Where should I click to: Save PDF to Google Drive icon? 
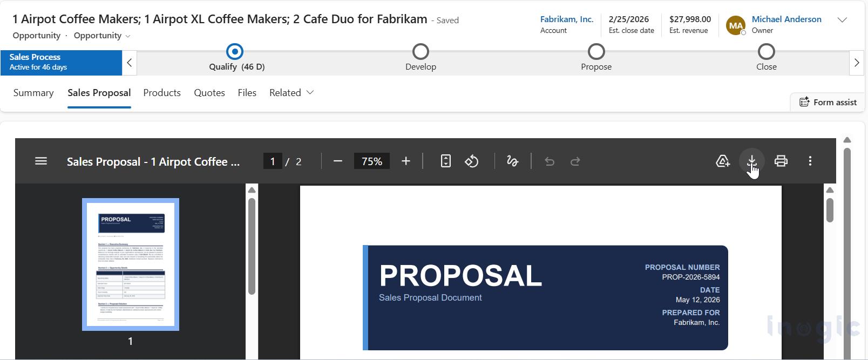point(723,161)
